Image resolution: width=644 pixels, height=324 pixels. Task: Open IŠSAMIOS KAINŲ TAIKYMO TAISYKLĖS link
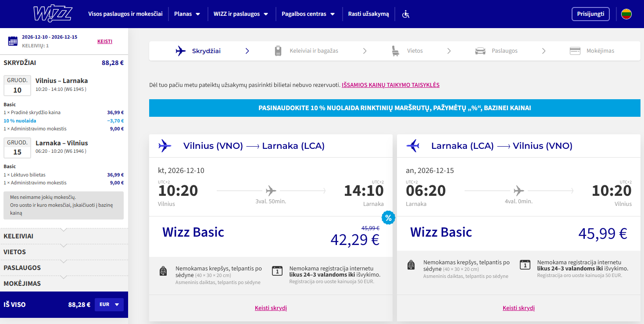(x=390, y=85)
